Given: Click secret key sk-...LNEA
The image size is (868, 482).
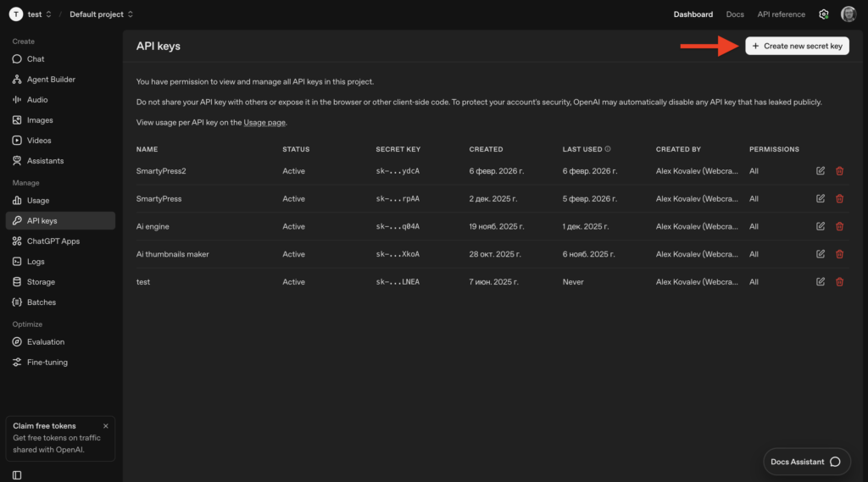Looking at the screenshot, I should click(x=398, y=282).
